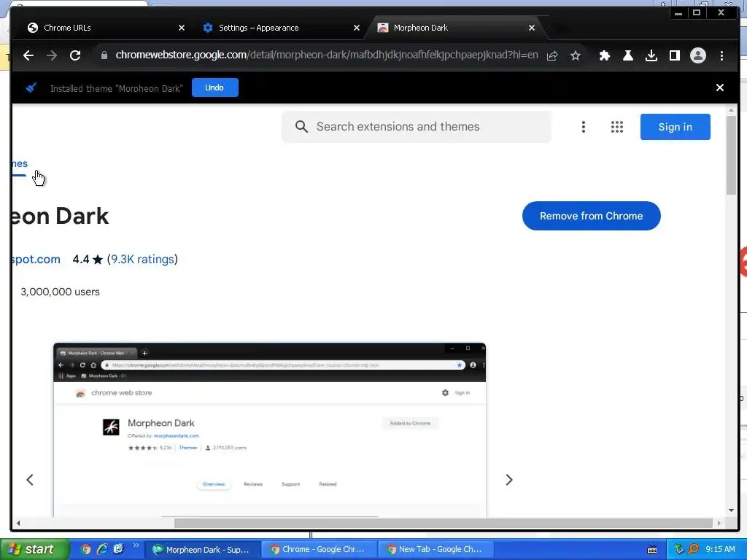This screenshot has height=560, width=747.
Task: Reload the Morpheon Dark page
Action: click(75, 55)
